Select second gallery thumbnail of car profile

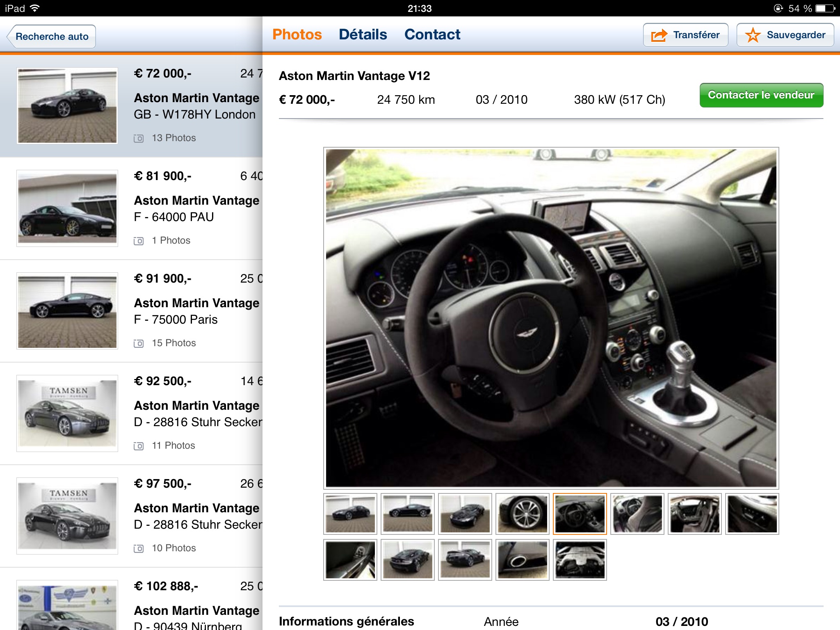[408, 514]
